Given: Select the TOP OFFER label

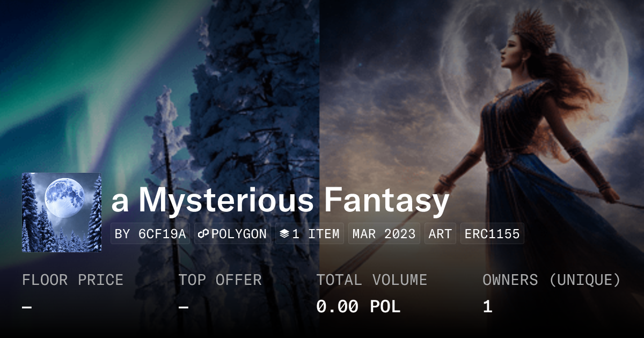Looking at the screenshot, I should pos(220,280).
